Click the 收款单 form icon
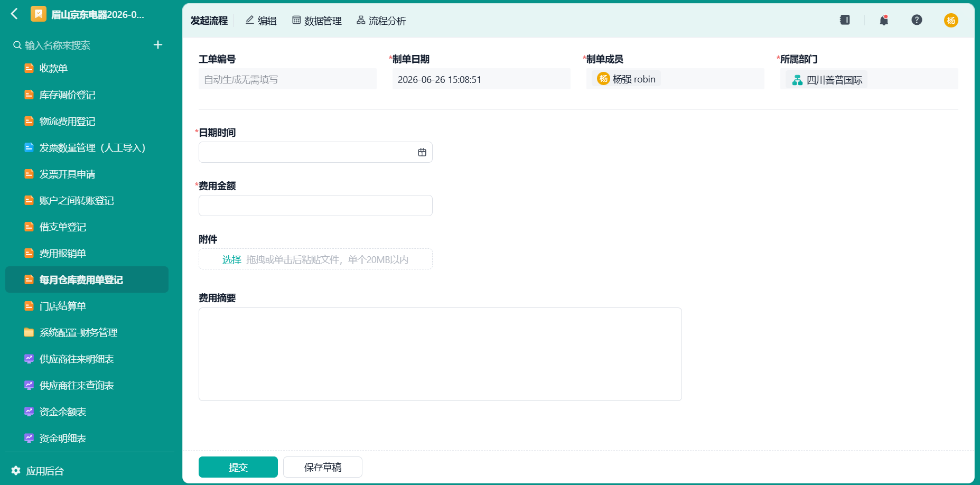This screenshot has height=485, width=980. tap(29, 68)
